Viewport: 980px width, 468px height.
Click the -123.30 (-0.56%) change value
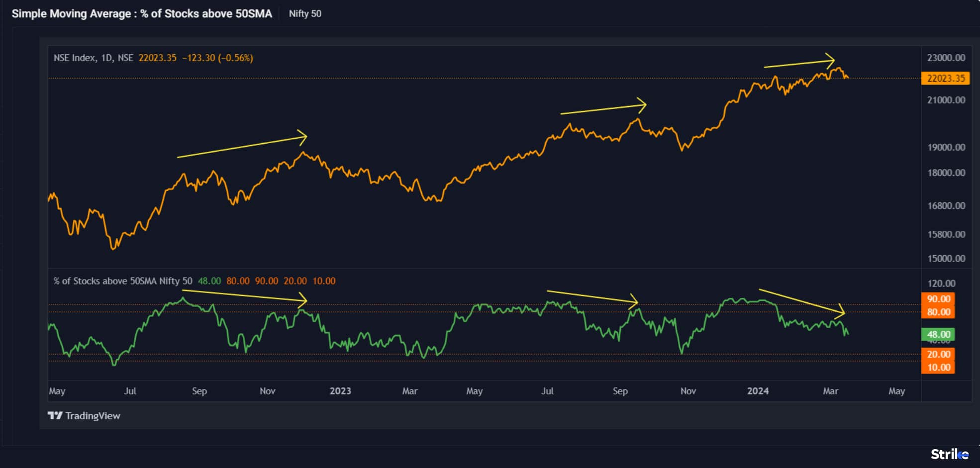(217, 58)
